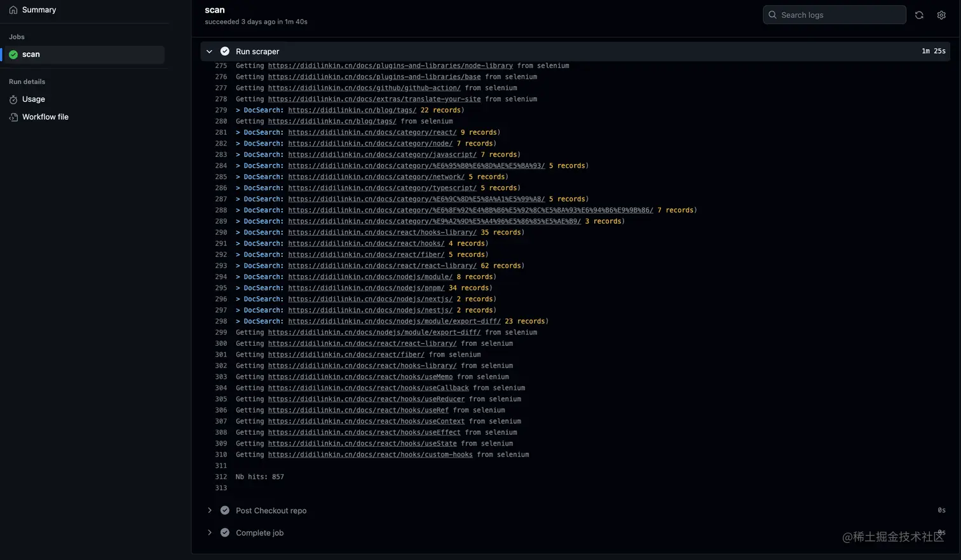The height and width of the screenshot is (560, 961).
Task: Open the docs/category/network link
Action: point(376,177)
